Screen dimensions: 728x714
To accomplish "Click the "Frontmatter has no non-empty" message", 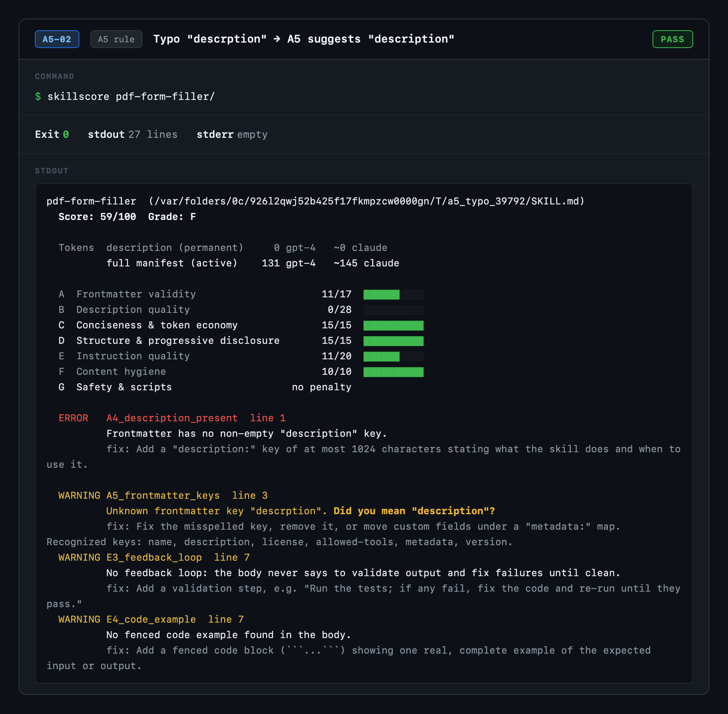I will click(x=247, y=433).
